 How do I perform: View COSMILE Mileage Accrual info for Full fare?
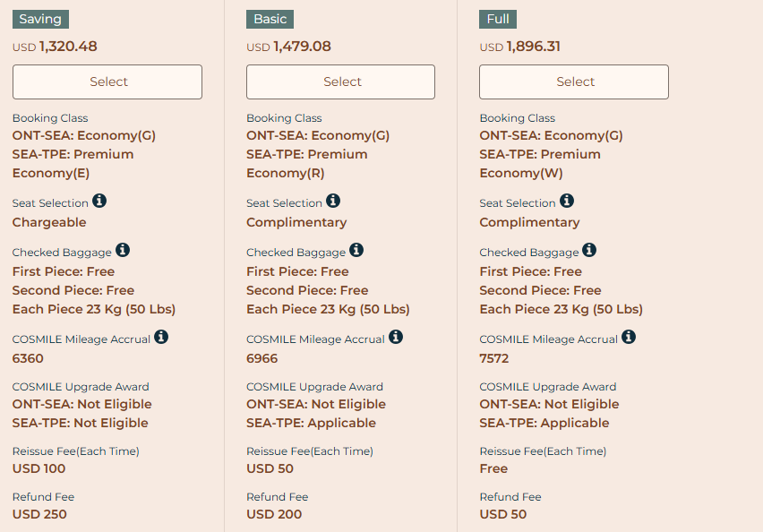tap(629, 337)
